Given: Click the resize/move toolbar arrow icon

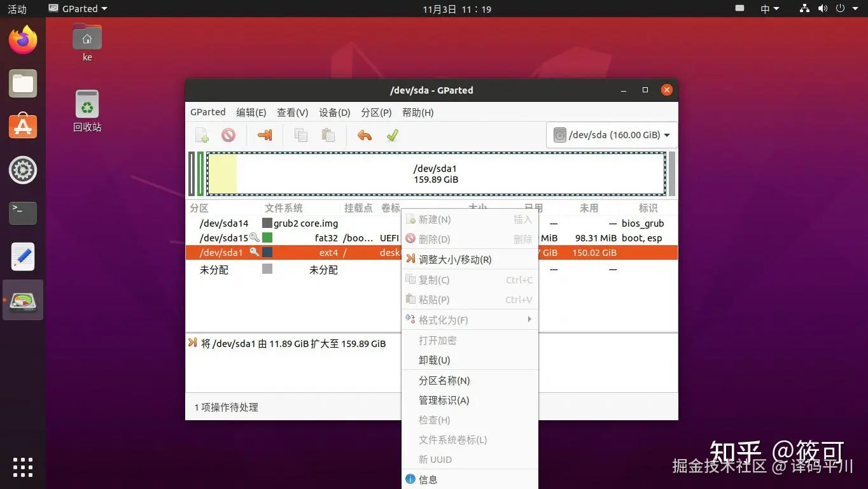Looking at the screenshot, I should click(x=264, y=135).
